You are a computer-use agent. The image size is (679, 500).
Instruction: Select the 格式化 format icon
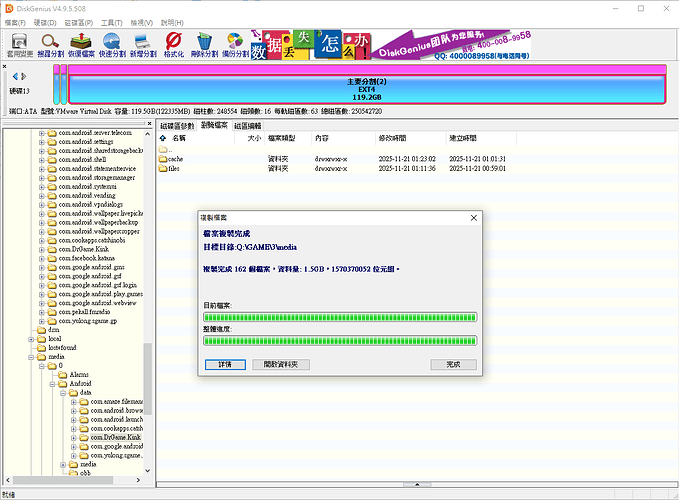click(173, 44)
